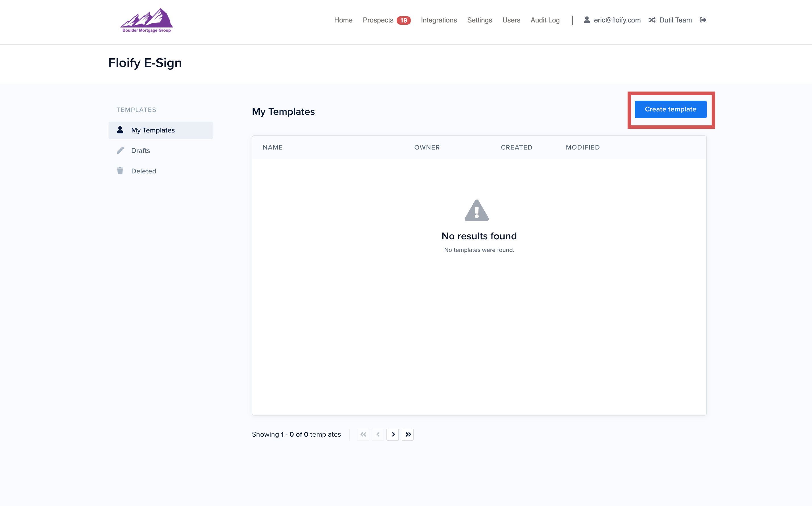Select Deleted in the Templates sidebar
This screenshot has width=812, height=506.
pyautogui.click(x=143, y=171)
